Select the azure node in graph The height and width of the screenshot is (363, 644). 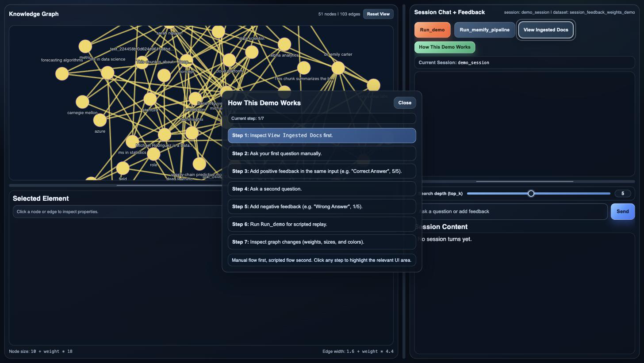100,120
